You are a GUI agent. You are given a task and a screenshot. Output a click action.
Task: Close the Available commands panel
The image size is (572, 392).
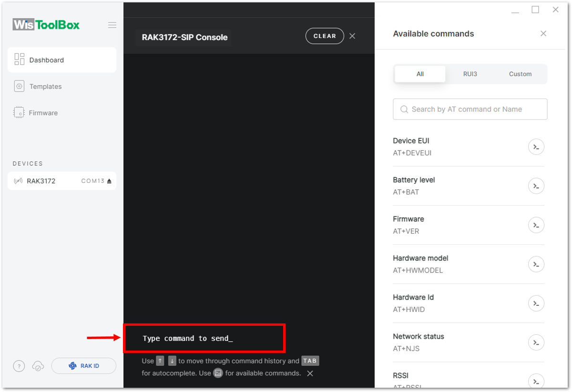pos(543,34)
